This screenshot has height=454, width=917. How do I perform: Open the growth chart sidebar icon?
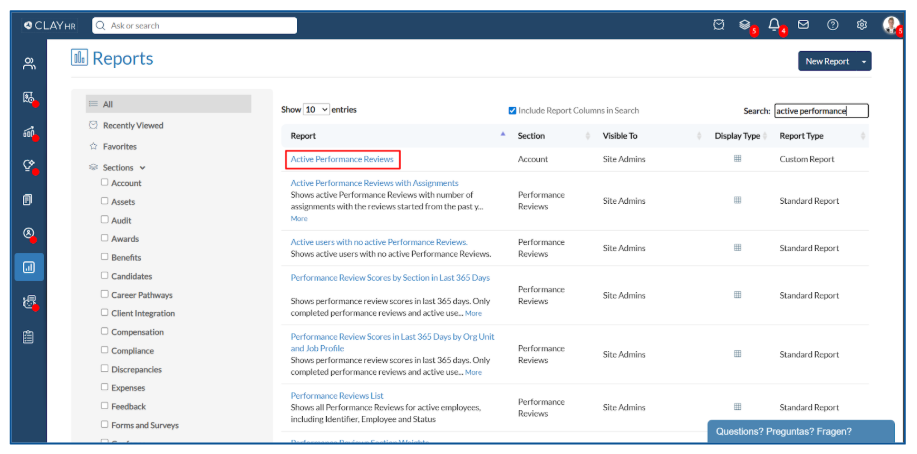point(29,132)
